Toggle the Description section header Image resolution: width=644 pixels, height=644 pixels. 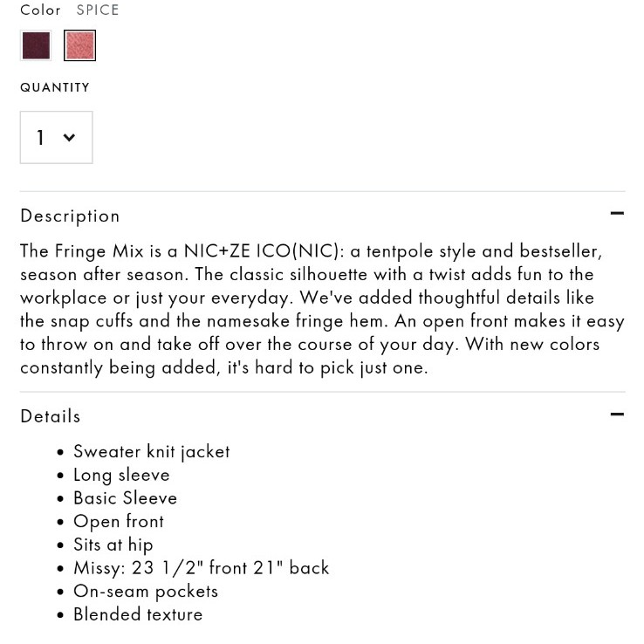(x=322, y=216)
